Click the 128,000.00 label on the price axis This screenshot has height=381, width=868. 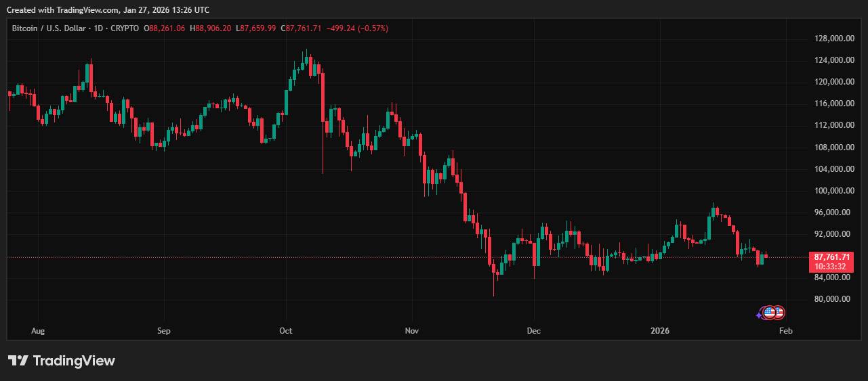point(832,39)
